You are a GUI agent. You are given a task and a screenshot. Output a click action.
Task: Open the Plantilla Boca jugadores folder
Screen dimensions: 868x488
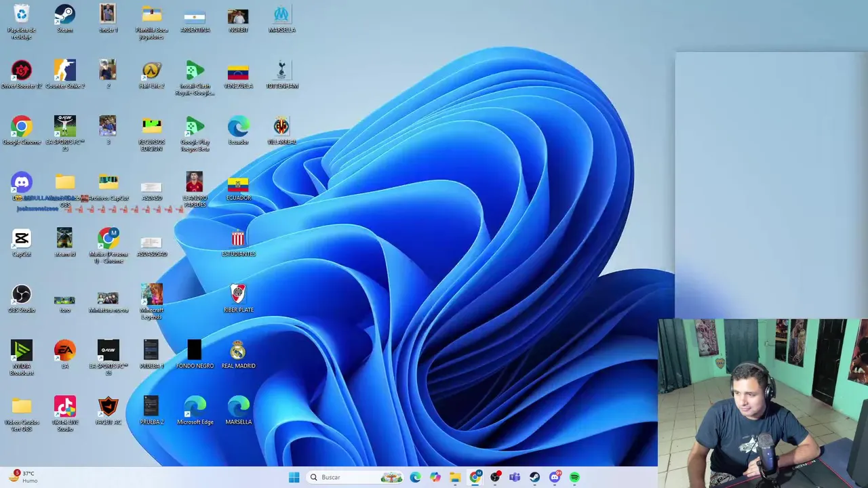[x=151, y=21]
